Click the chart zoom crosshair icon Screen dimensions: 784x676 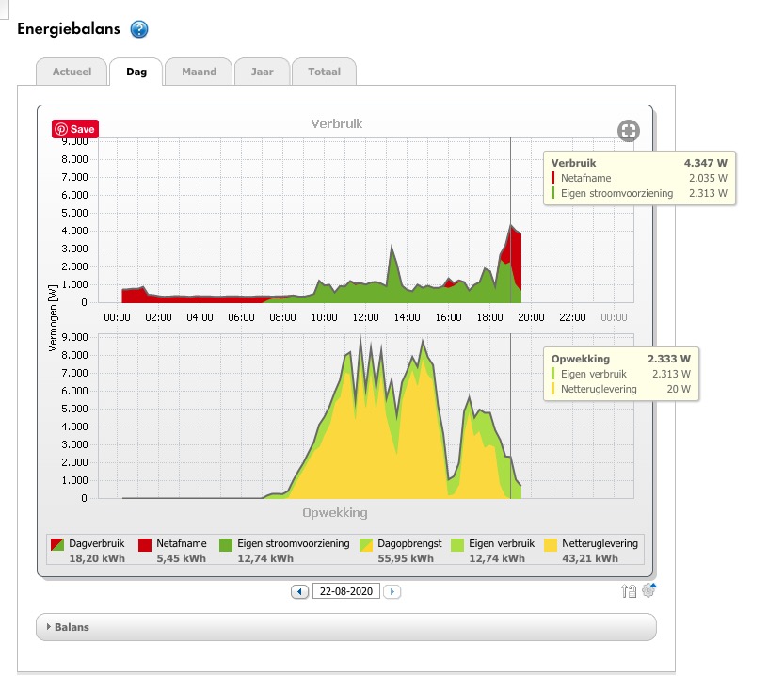point(629,131)
